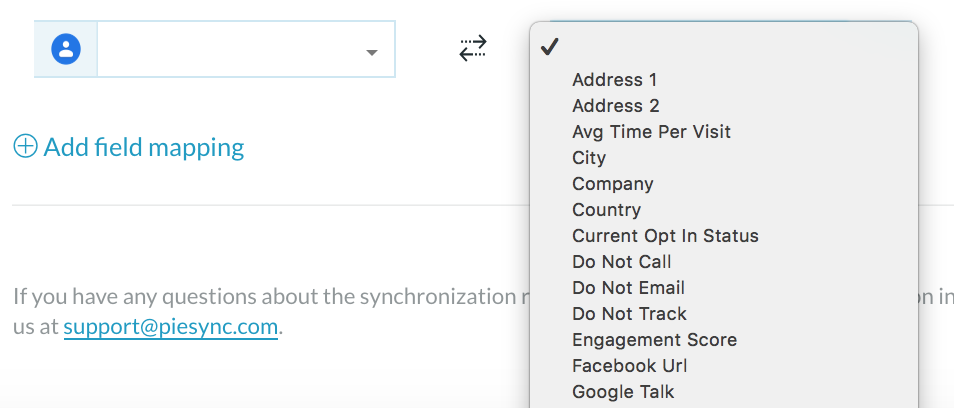Pick Company from the field list

point(723,184)
